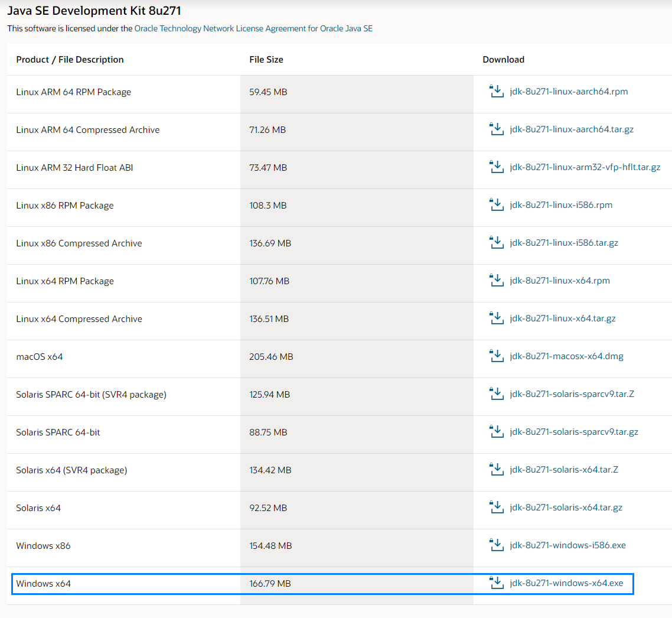
Task: Click the 'File Size' column header
Action: click(x=266, y=60)
